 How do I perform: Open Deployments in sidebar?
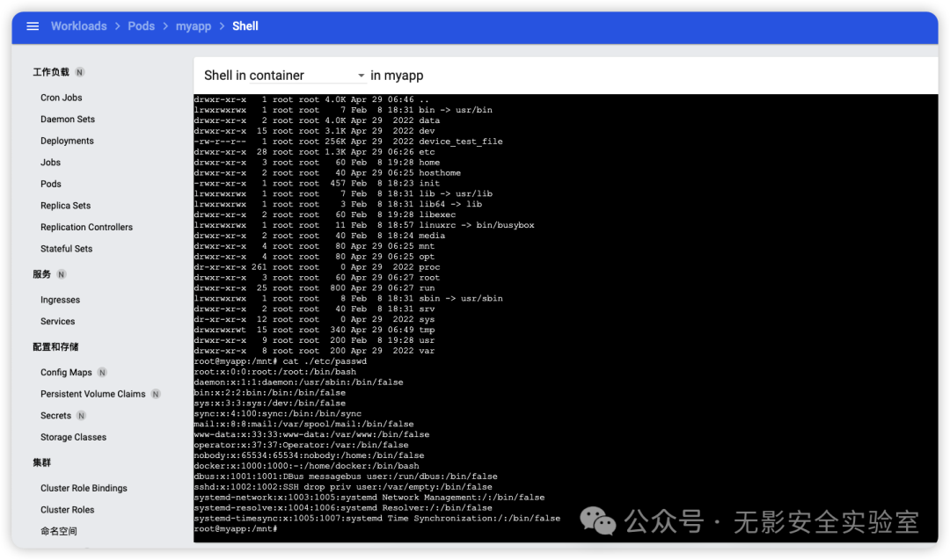coord(67,141)
